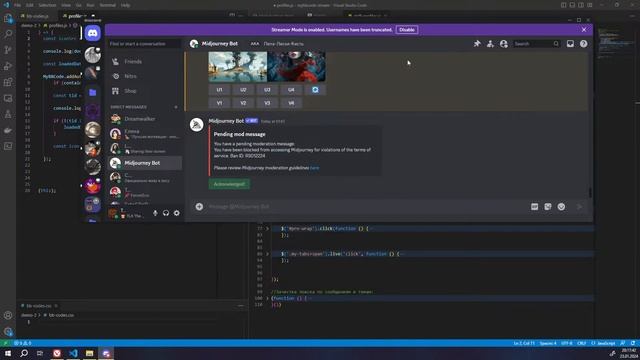Open folder icon in Discord server list
640x360 pixels.
(93, 93)
